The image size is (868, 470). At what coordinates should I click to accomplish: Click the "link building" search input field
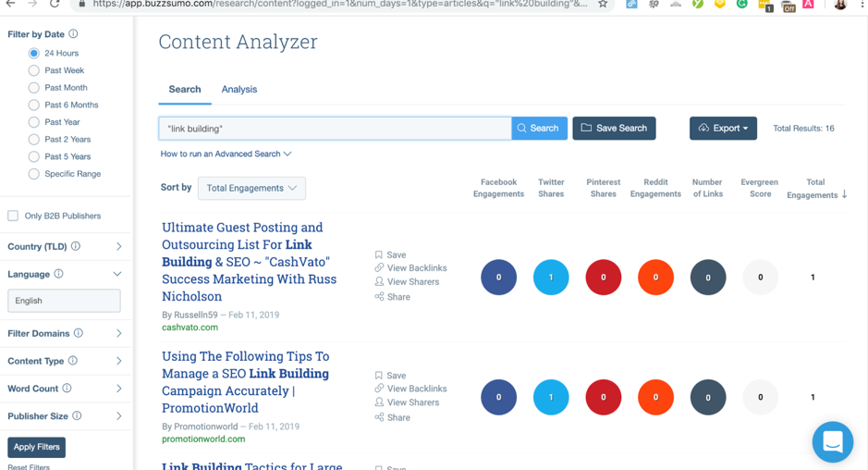pos(335,128)
